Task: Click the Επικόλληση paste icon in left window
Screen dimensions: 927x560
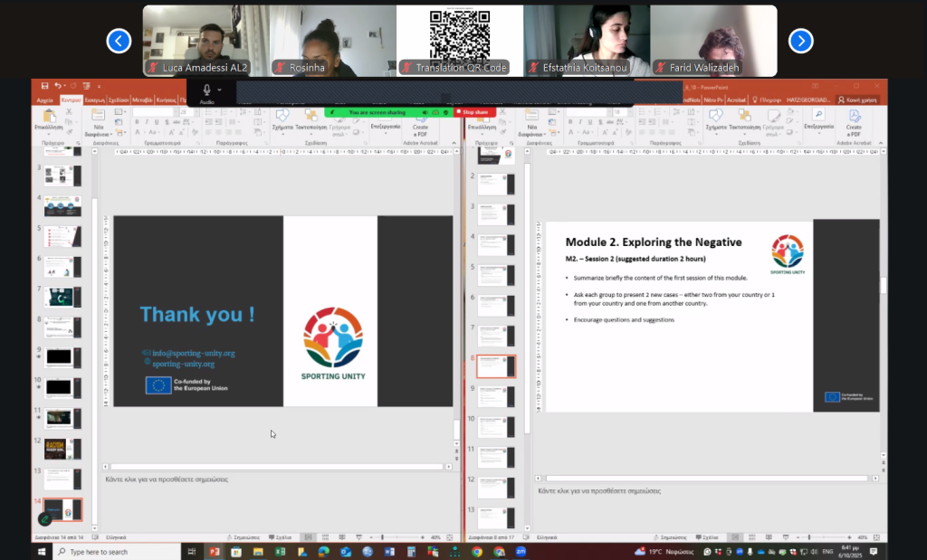Action: (48, 121)
